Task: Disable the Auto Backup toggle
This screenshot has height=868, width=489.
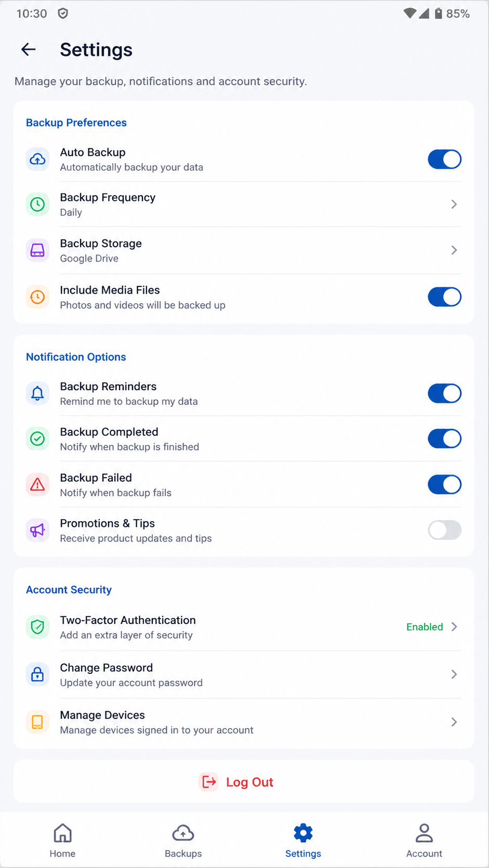Action: tap(444, 159)
